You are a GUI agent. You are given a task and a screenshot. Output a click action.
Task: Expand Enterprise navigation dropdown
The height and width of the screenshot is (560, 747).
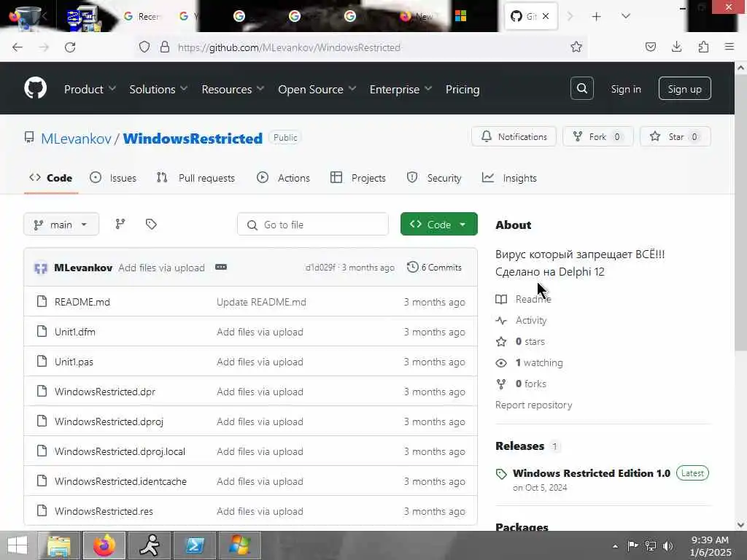(x=400, y=89)
